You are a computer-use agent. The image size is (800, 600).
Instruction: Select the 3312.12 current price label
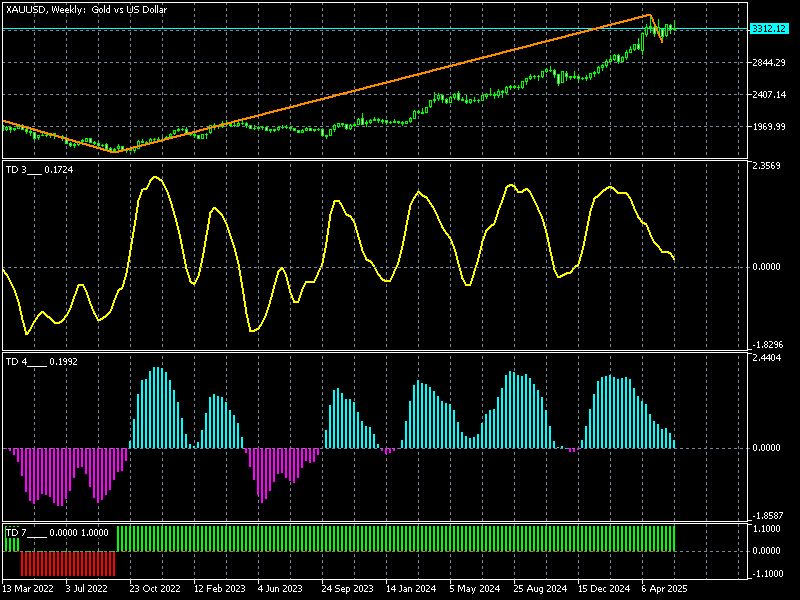(769, 29)
